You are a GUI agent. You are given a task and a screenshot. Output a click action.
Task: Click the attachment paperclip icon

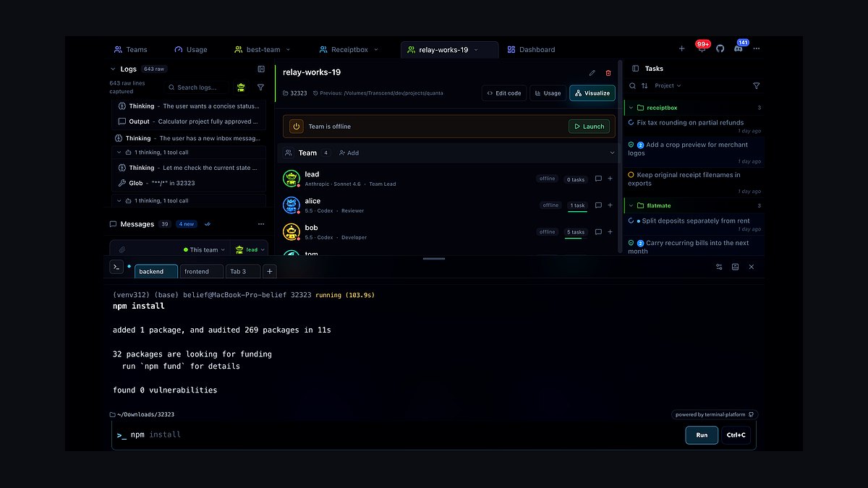pos(122,250)
